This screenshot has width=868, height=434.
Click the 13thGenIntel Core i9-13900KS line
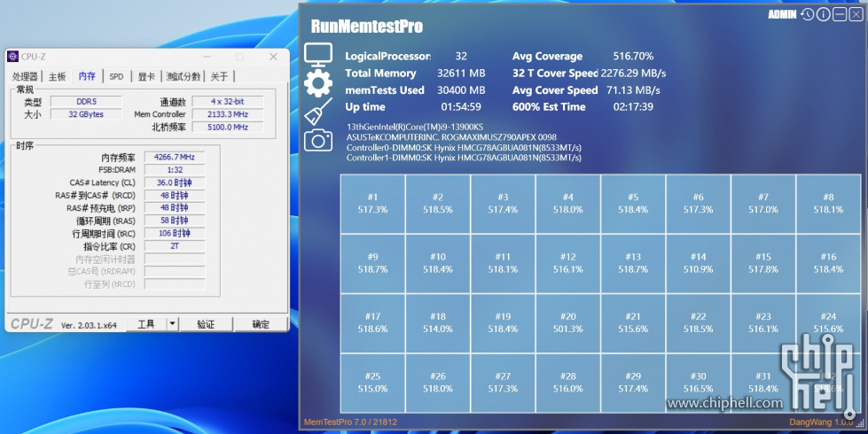pos(415,128)
